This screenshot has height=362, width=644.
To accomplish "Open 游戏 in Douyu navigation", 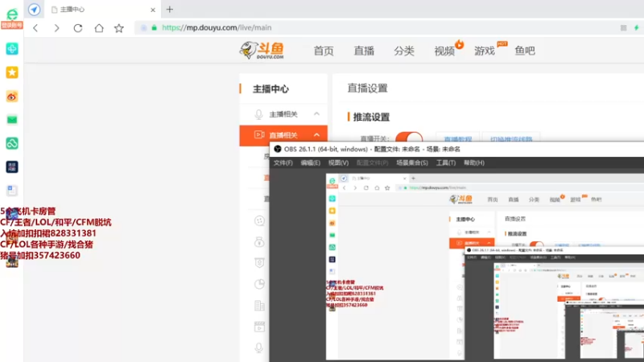I will (x=485, y=51).
